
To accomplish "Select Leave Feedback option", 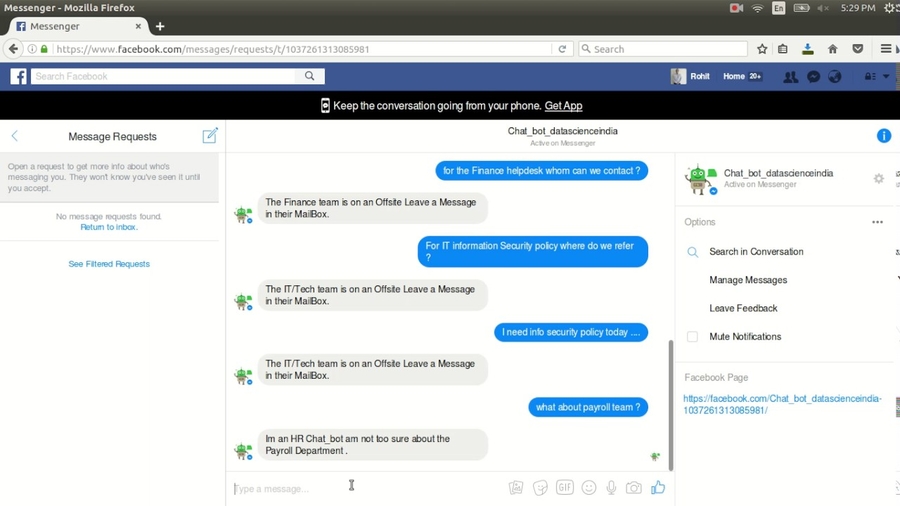I will 743,308.
